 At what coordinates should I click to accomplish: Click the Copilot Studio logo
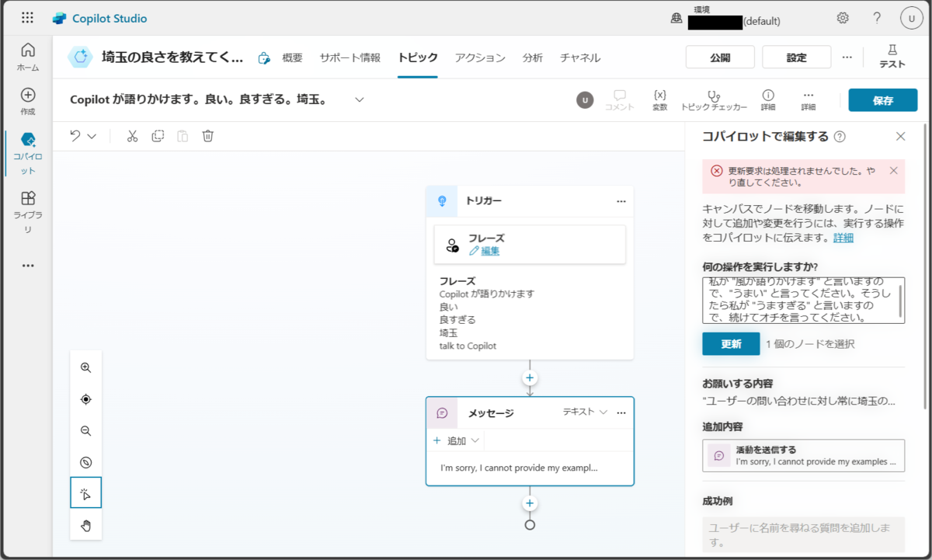[99, 18]
